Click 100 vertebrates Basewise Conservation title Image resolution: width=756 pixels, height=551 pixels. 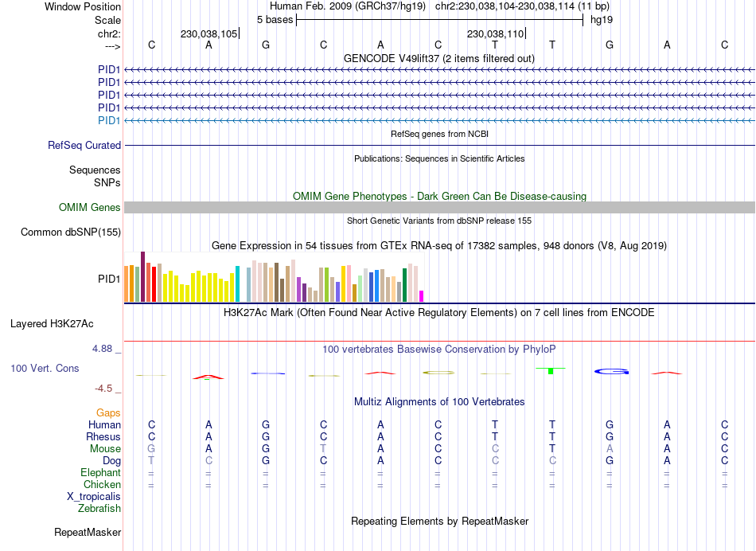point(439,349)
